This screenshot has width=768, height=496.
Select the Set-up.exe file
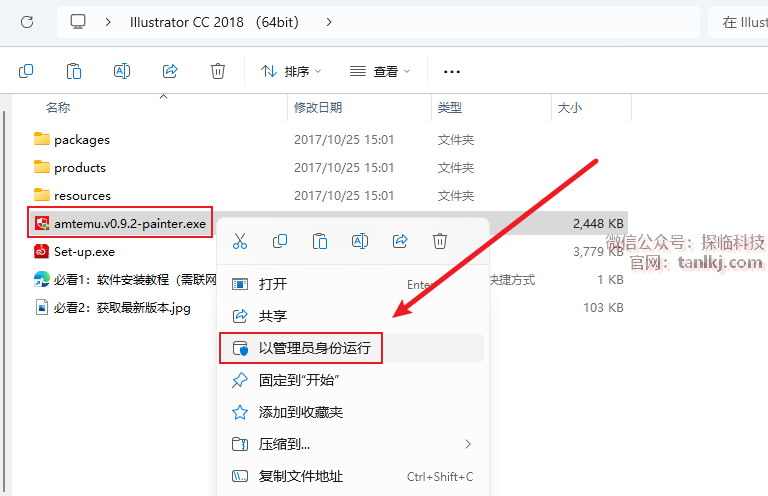click(x=74, y=252)
